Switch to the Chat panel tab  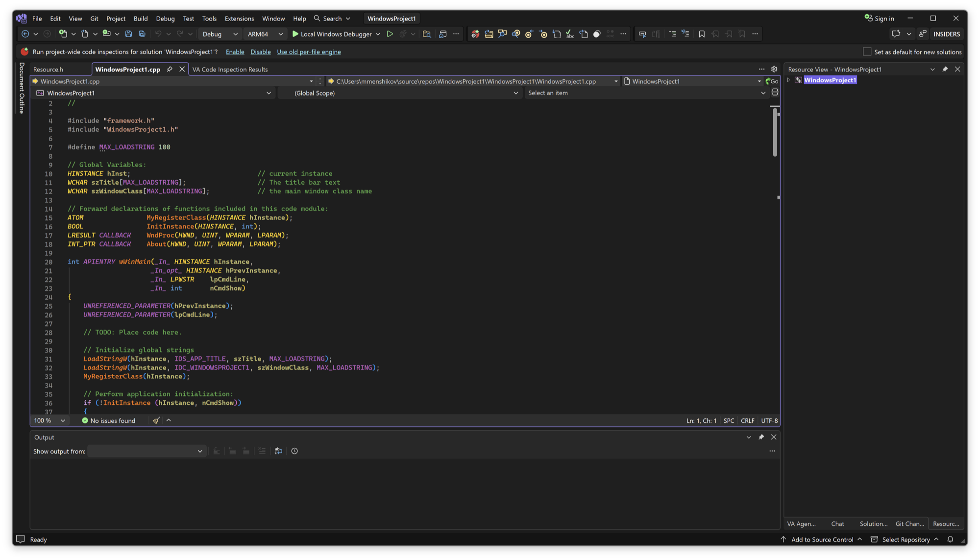coord(837,524)
